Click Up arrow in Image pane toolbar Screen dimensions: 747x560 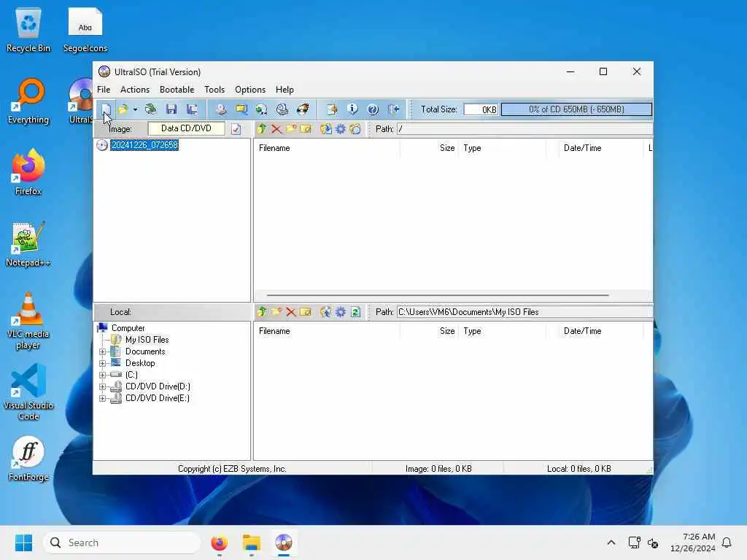pos(262,129)
